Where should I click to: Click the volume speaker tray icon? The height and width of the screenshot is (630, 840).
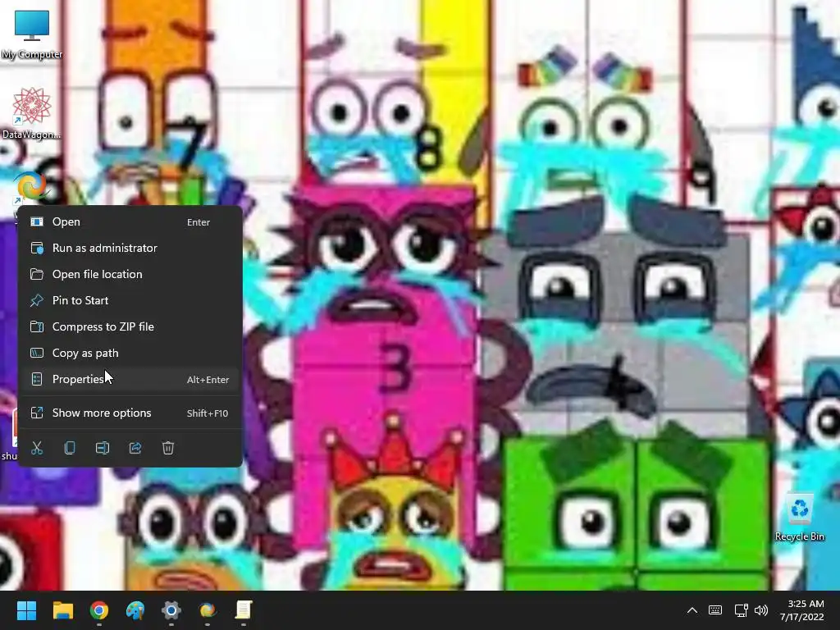pyautogui.click(x=761, y=610)
